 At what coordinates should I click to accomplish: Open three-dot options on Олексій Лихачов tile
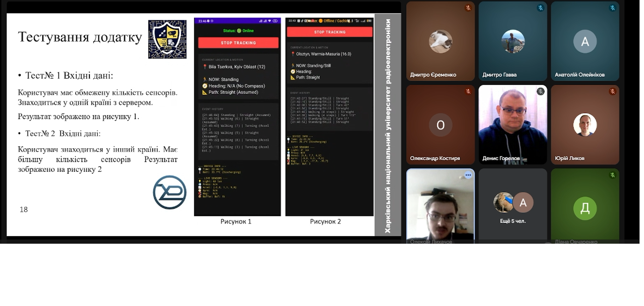pos(468,175)
